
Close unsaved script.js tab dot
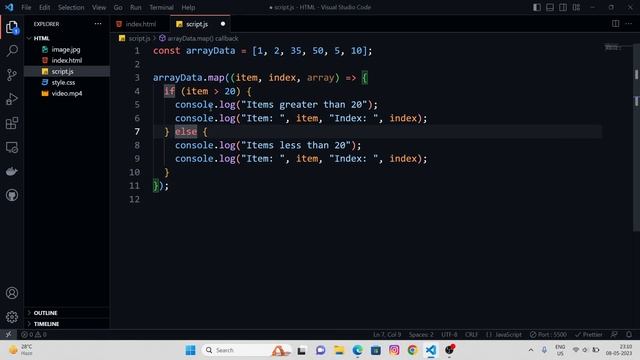point(223,24)
